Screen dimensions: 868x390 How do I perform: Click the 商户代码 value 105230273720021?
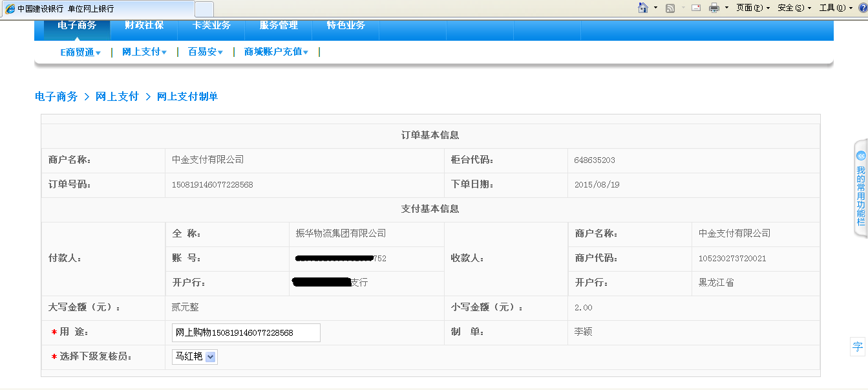point(732,259)
